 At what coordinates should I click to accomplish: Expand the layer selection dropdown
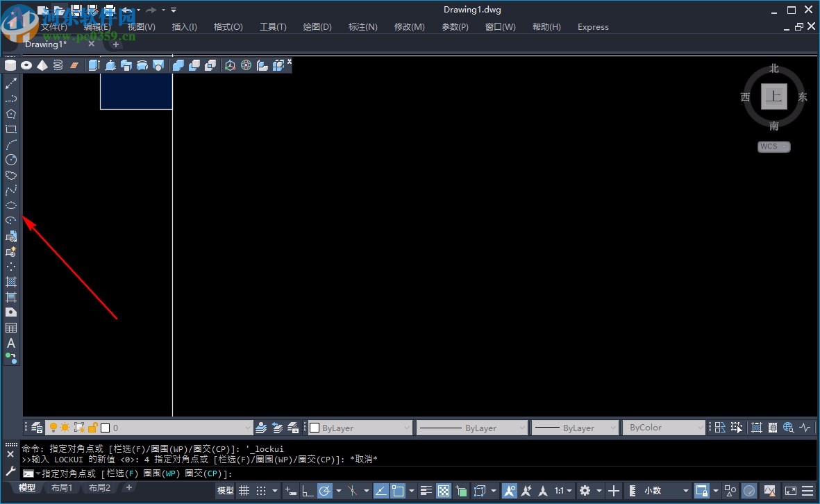tap(248, 428)
